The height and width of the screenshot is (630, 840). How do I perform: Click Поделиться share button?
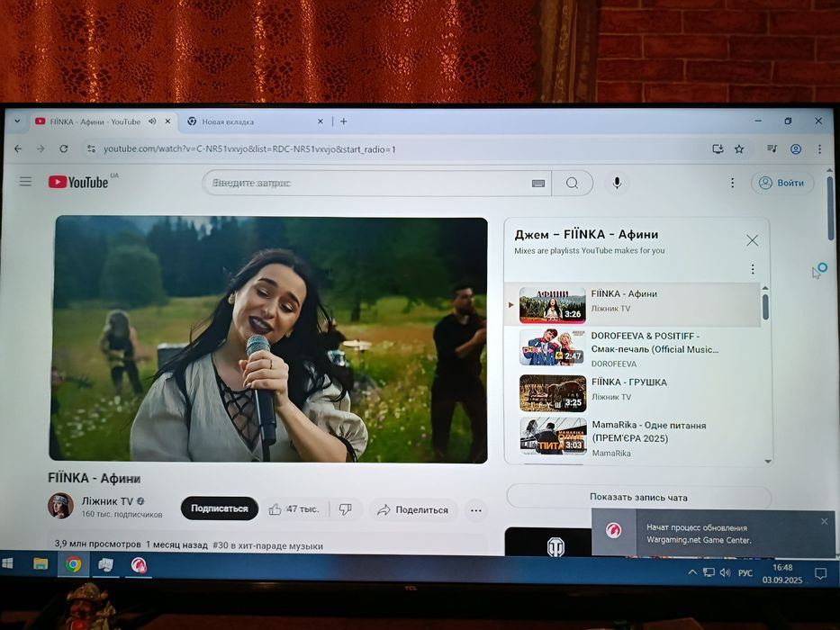(413, 510)
